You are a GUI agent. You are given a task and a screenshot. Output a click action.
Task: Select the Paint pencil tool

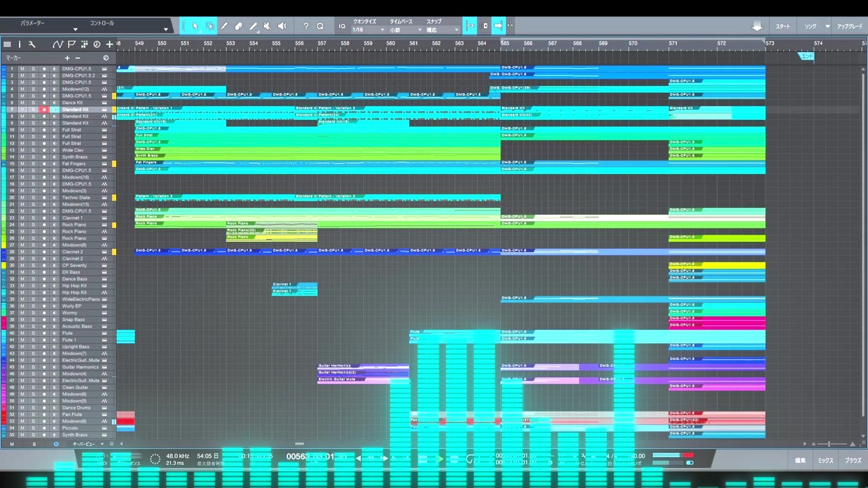[224, 26]
